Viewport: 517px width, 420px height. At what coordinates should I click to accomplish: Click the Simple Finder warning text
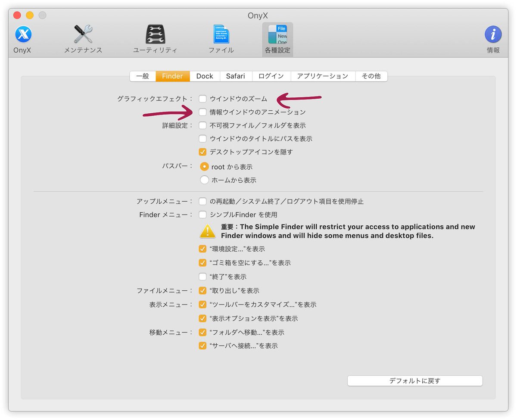(x=348, y=231)
